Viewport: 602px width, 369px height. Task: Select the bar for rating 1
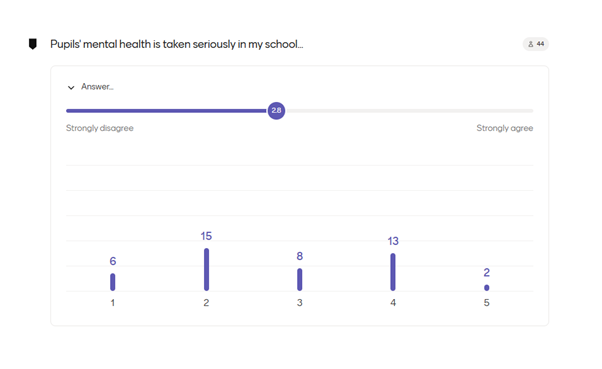112,282
